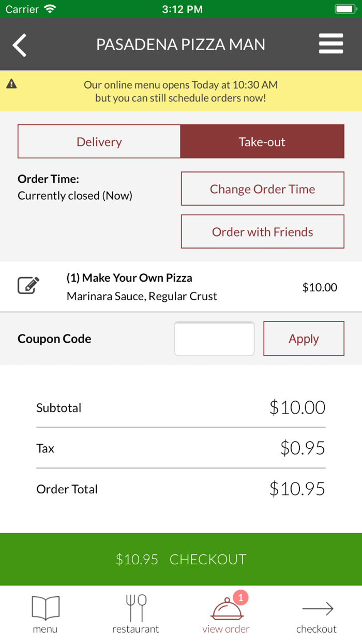Tap the Wi-Fi indicator in the status bar
Screen dimensions: 362x644
(x=49, y=8)
